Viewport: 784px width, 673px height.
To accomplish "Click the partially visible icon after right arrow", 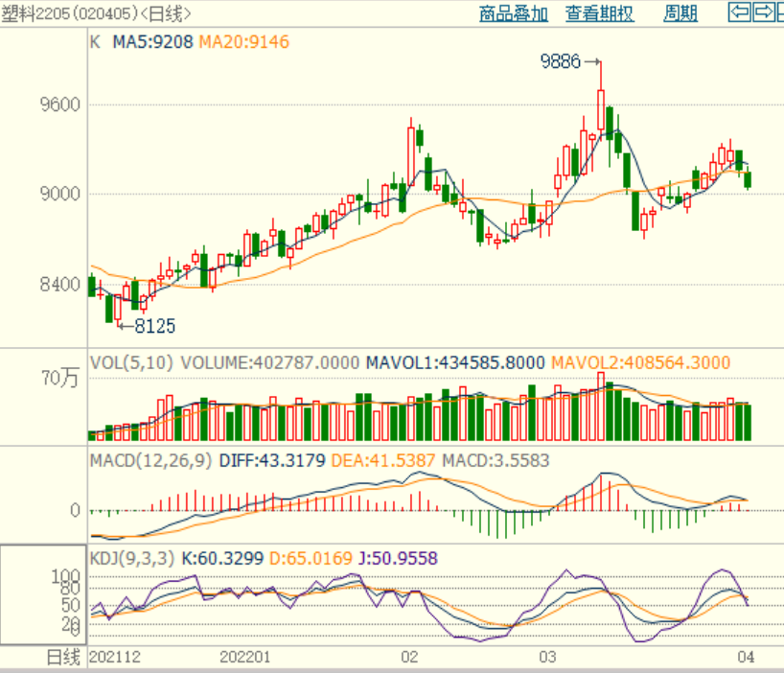I will tap(779, 12).
